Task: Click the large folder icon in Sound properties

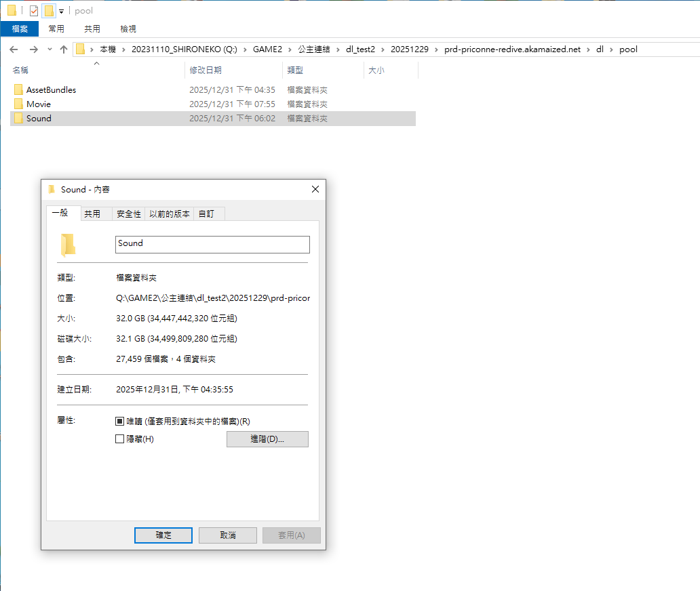Action: tap(68, 245)
